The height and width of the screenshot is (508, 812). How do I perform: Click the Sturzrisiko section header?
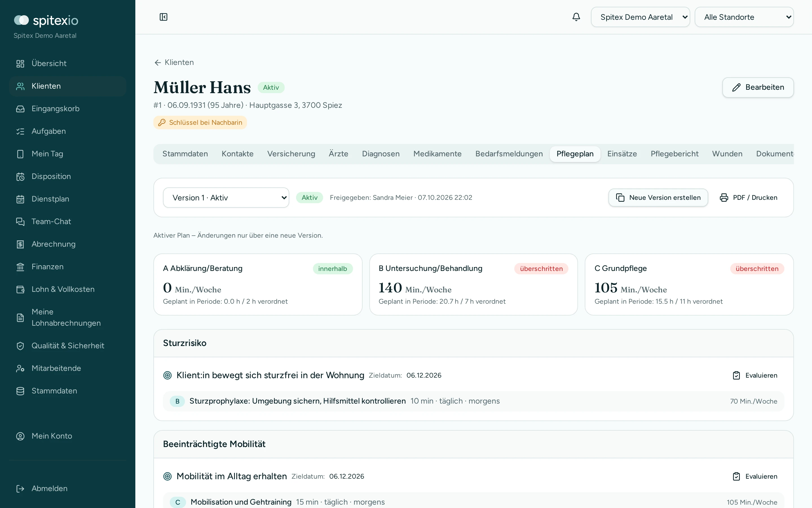[x=473, y=343]
